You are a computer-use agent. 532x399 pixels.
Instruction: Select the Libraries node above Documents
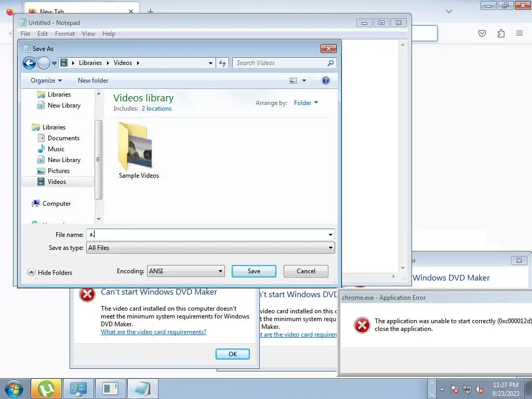54,127
